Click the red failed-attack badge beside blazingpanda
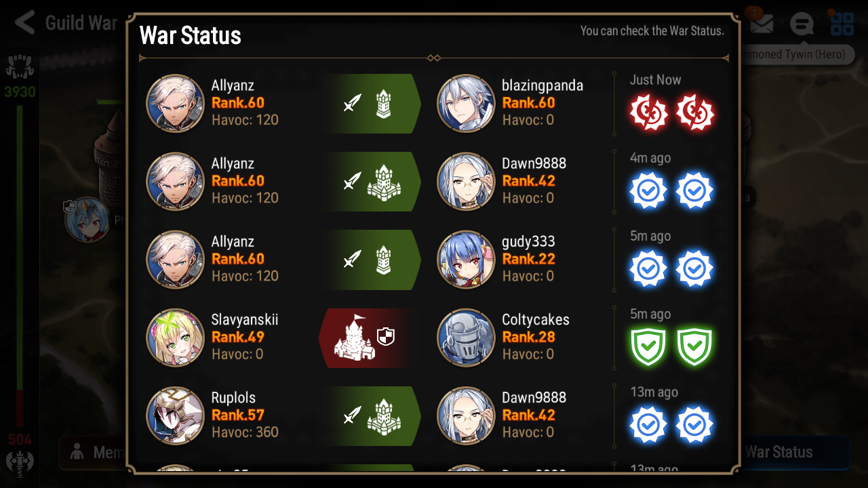The width and height of the screenshot is (868, 488). click(x=649, y=113)
